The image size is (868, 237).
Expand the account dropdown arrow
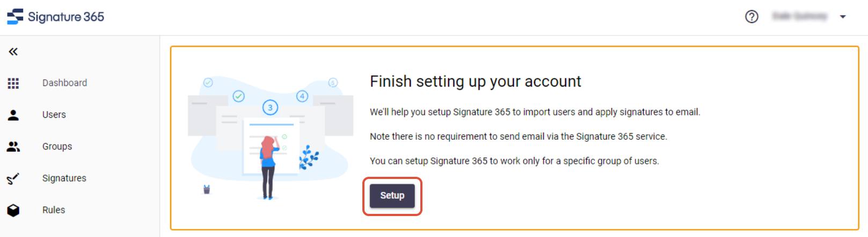click(x=843, y=17)
